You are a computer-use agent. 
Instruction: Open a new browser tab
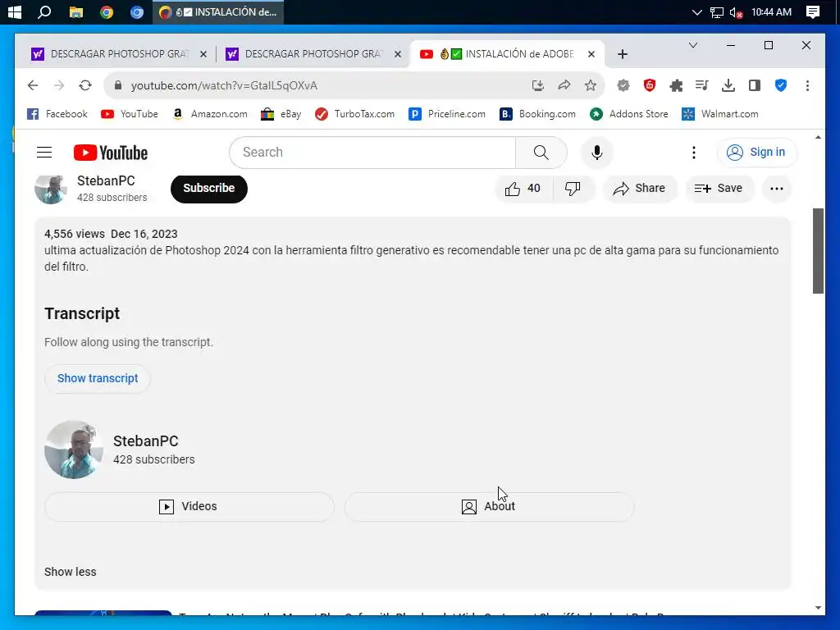pyautogui.click(x=622, y=54)
